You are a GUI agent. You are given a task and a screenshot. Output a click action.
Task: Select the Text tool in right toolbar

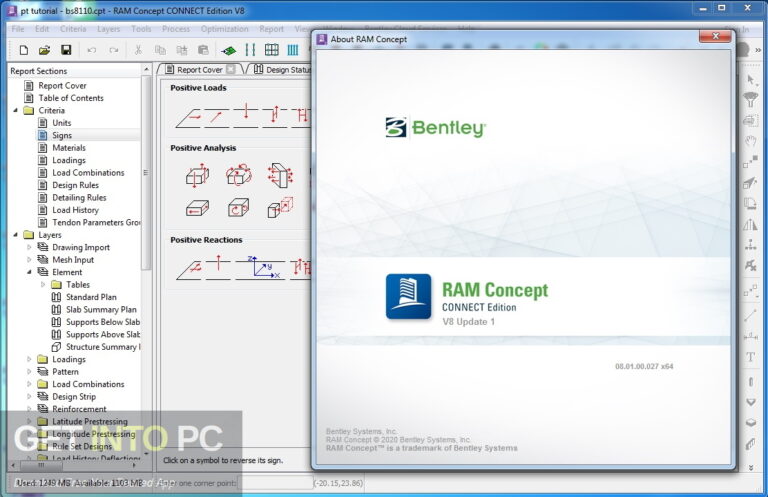point(750,357)
